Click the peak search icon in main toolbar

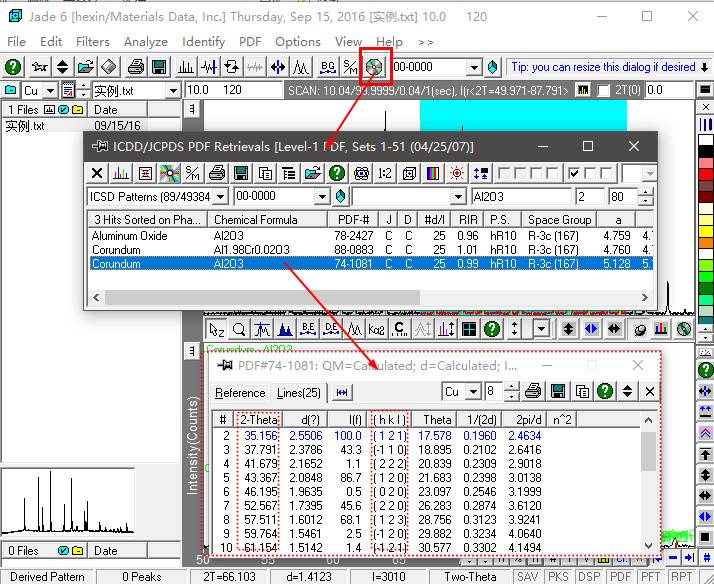(185, 67)
